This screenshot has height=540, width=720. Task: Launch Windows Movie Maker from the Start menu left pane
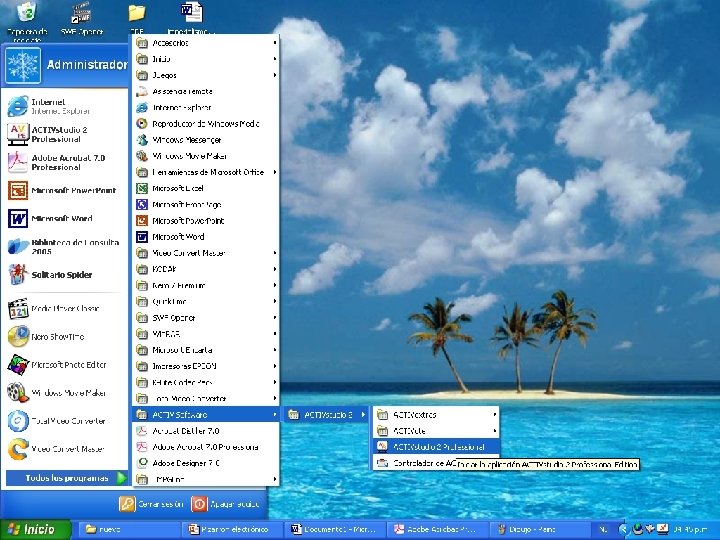point(65,393)
